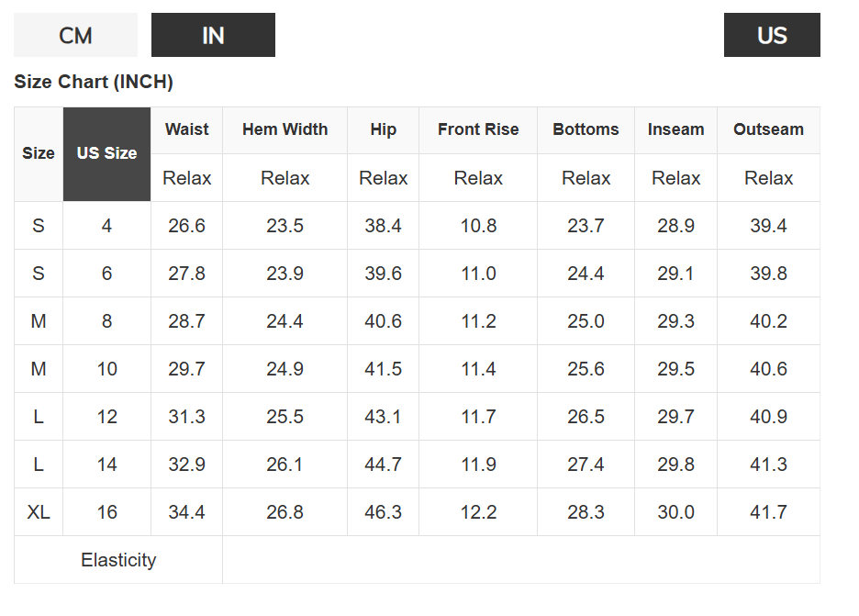Select the Front Rise header
This screenshot has width=859, height=616.
478,129
